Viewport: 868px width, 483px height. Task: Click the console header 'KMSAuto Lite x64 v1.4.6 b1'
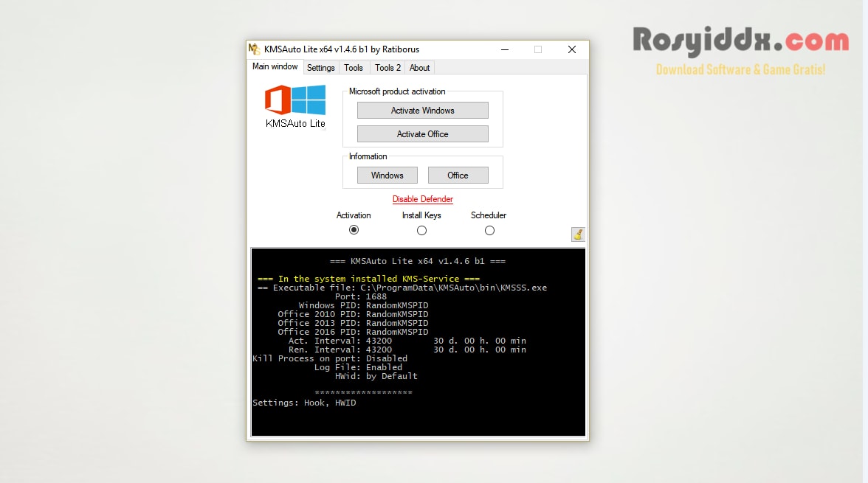click(x=418, y=261)
